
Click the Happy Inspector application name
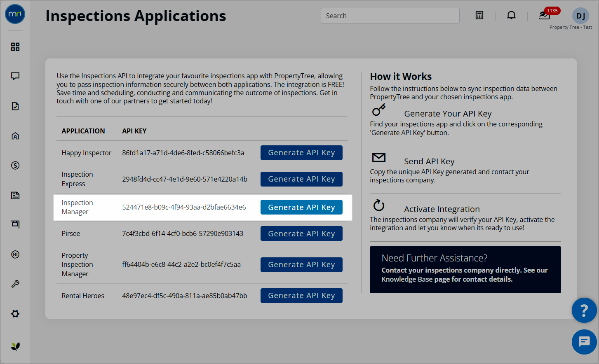[87, 153]
